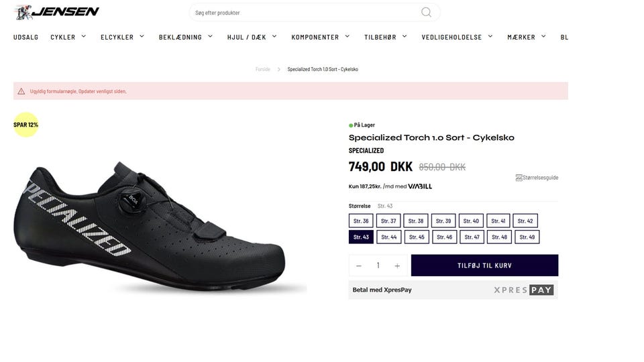The width and height of the screenshot is (644, 362).
Task: Increase quantity with the plus icon
Action: click(x=397, y=266)
